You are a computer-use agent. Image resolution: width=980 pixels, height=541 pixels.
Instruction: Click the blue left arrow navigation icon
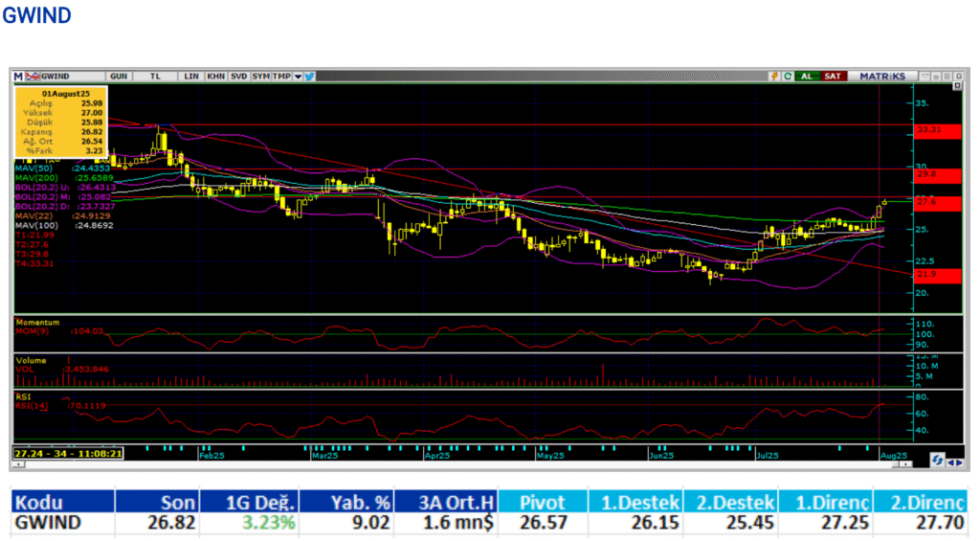(950, 462)
